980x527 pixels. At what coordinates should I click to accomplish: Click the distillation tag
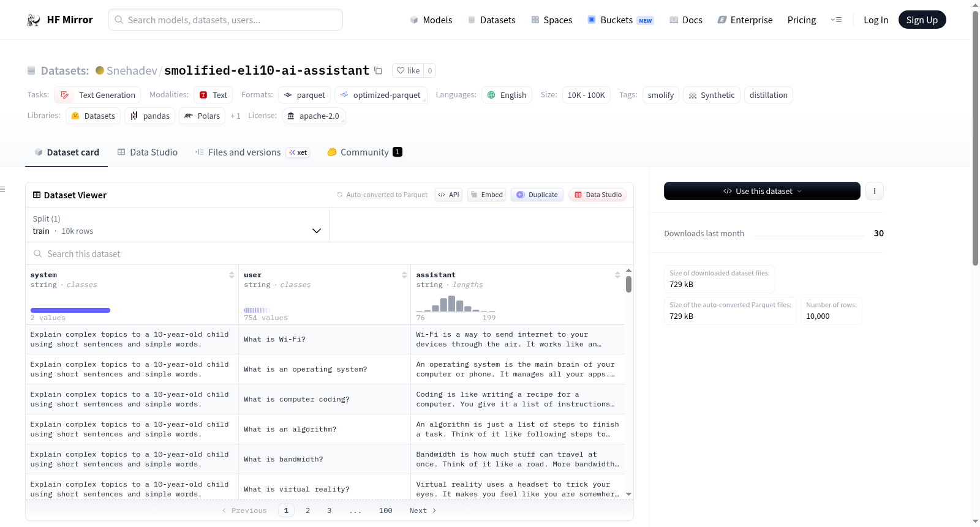(x=768, y=95)
